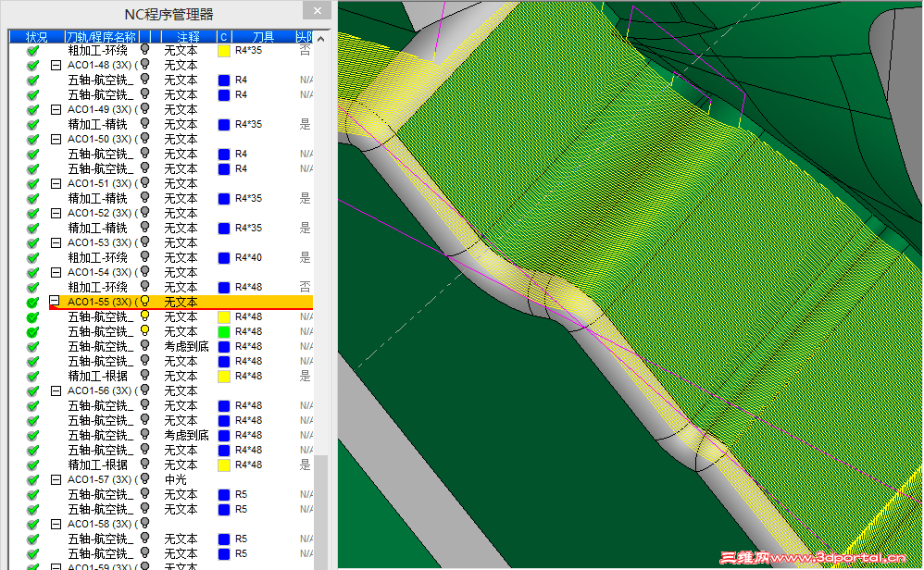This screenshot has width=924, height=570.
Task: Click the green check status of AC01-52
Action: [33, 213]
